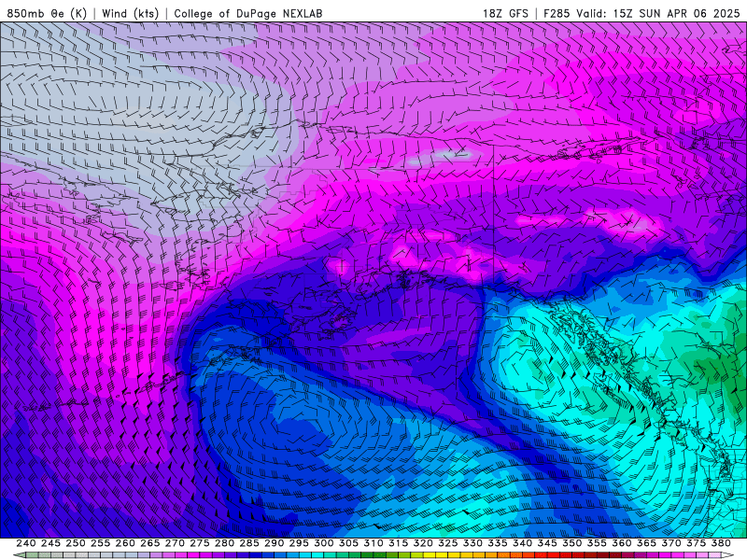Select the 370 legend value
This screenshot has width=747, height=560.
[671, 543]
